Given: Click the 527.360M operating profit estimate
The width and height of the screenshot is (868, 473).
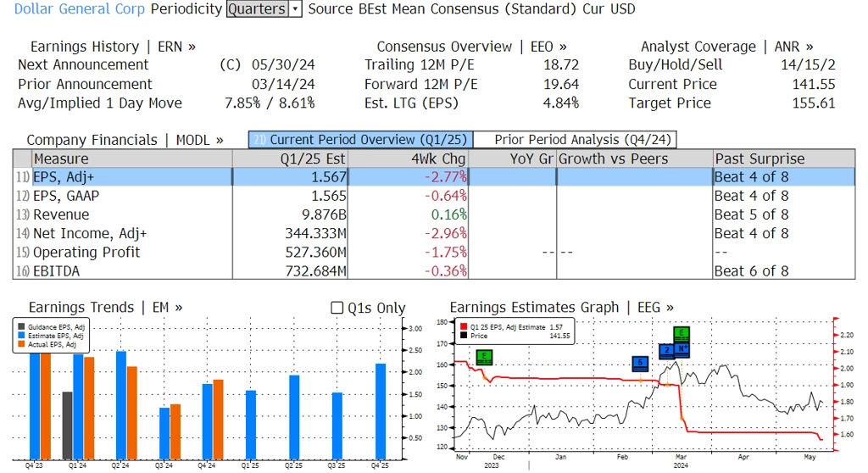Looking at the screenshot, I should 315,253.
